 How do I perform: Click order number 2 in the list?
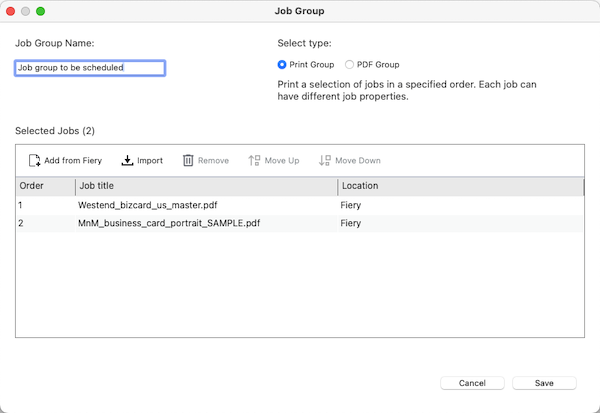(x=21, y=223)
